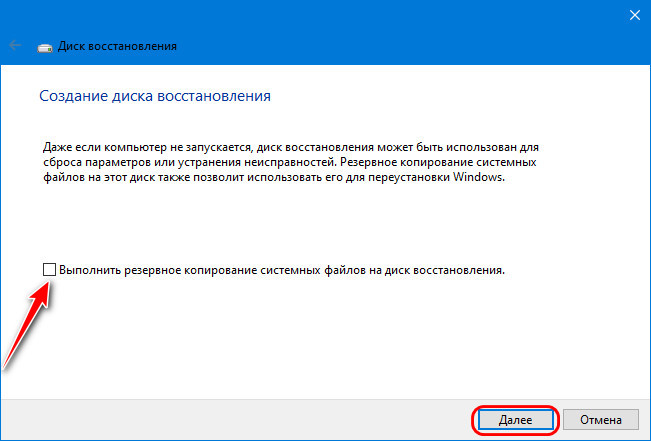
Task: Click the Далее button
Action: (x=515, y=420)
